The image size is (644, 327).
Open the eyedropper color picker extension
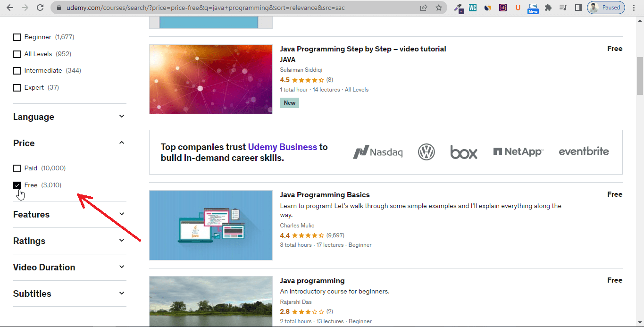click(458, 8)
